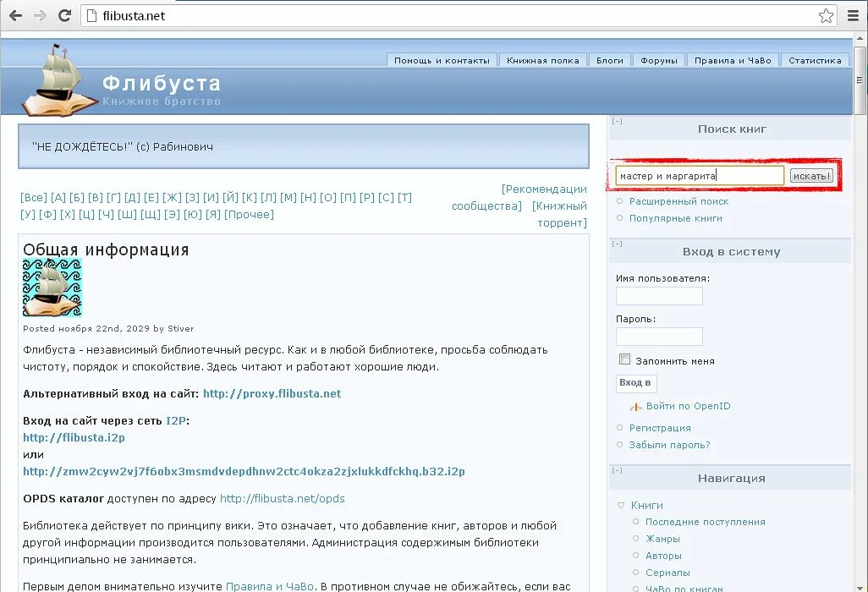This screenshot has width=868, height=592.
Task: Collapse the Навигация block
Action: pos(618,471)
